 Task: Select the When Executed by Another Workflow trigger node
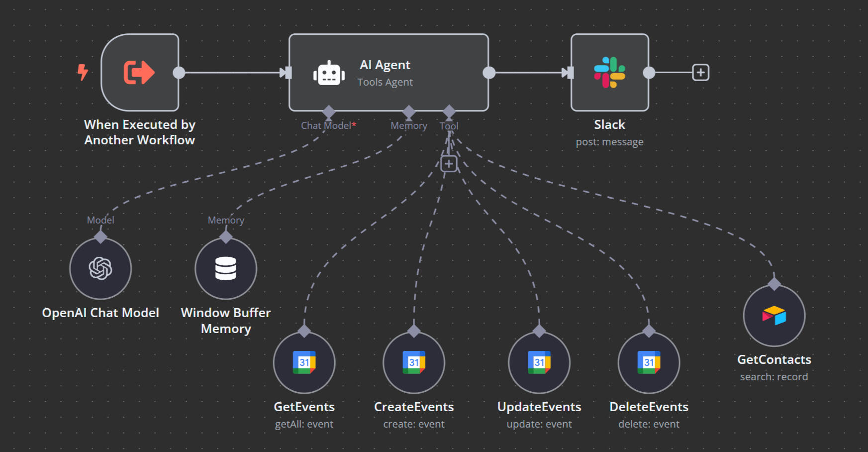click(140, 73)
